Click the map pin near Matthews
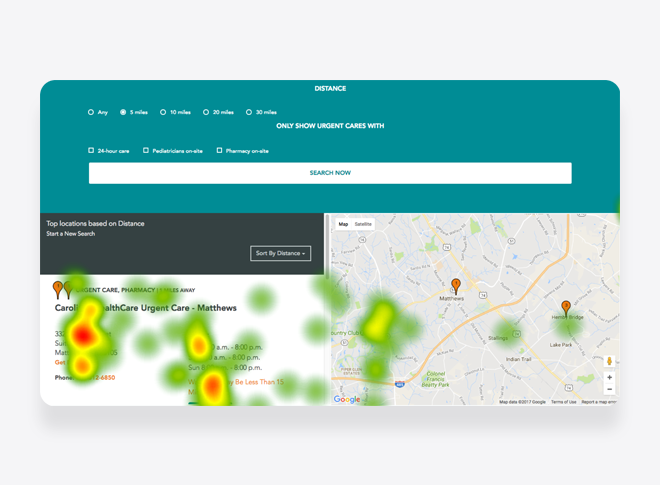This screenshot has width=660, height=485. [456, 286]
